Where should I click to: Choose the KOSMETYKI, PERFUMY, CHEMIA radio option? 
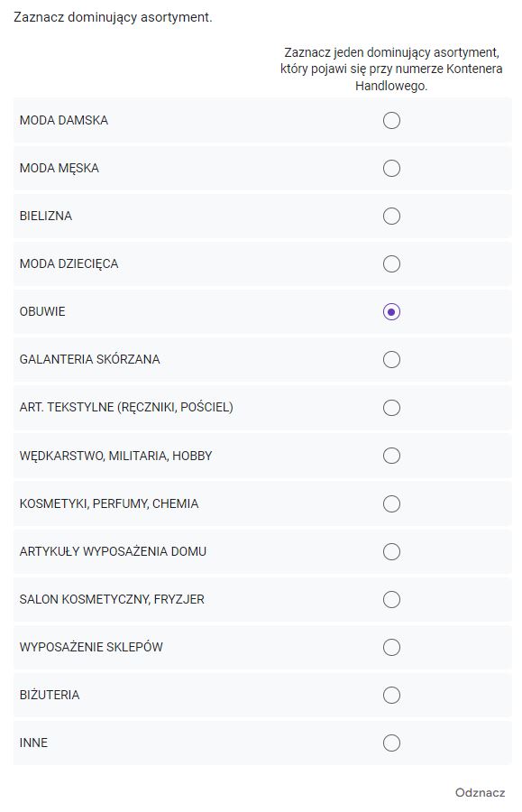point(391,503)
